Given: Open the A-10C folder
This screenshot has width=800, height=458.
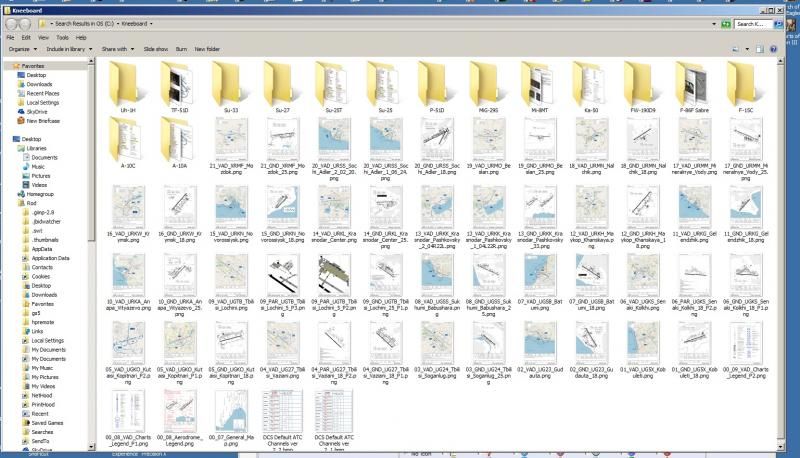Looking at the screenshot, I should [x=128, y=142].
